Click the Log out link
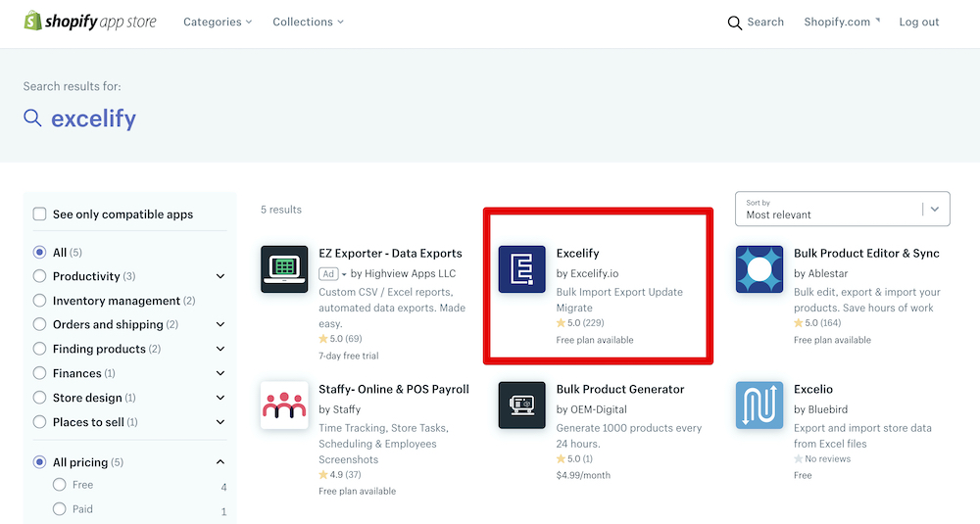The height and width of the screenshot is (524, 980). (x=919, y=22)
